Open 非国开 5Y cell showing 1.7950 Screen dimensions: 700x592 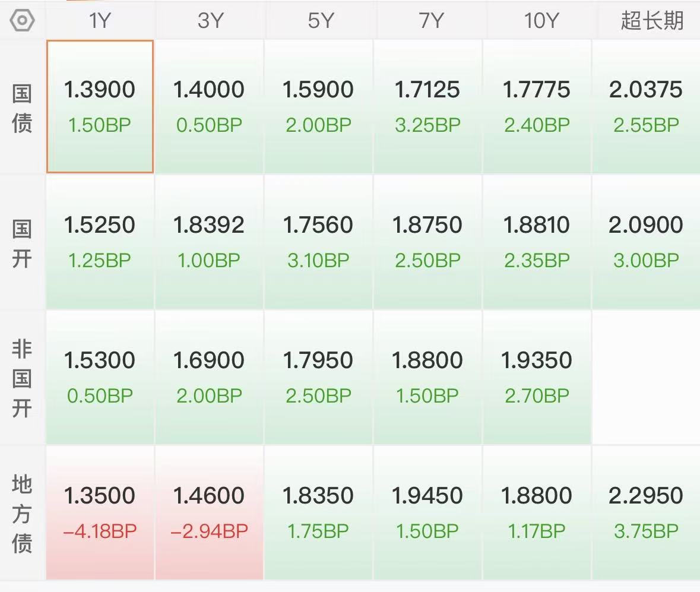(318, 377)
